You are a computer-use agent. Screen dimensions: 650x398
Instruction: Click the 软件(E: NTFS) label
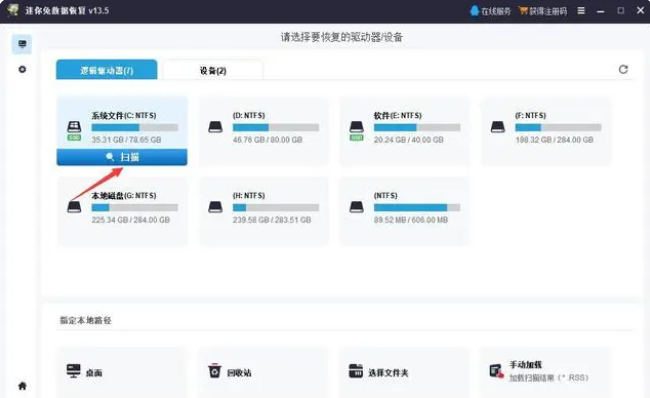[x=398, y=115]
